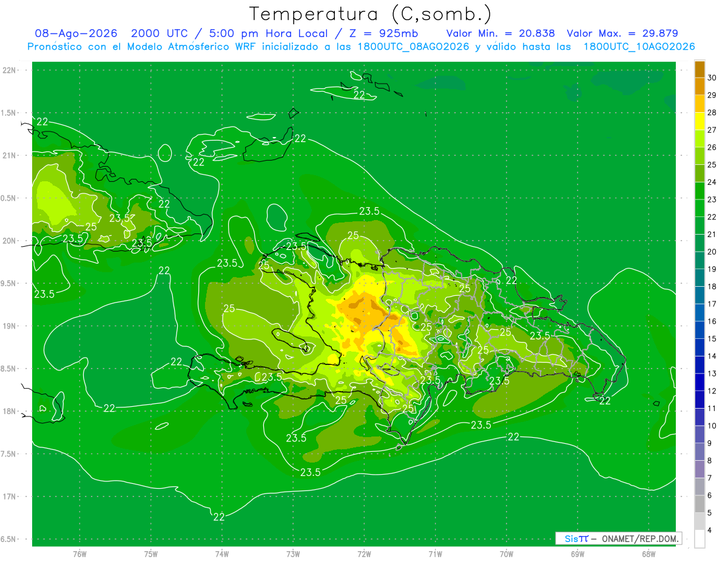Click the blue swatch between 14 and 15
Screen dimensions: 728x562
[699, 347]
